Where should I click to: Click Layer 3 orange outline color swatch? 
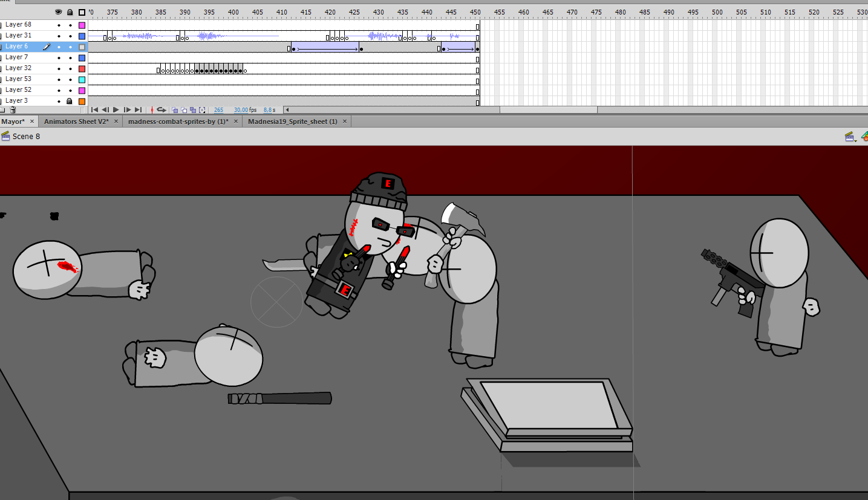(x=82, y=102)
